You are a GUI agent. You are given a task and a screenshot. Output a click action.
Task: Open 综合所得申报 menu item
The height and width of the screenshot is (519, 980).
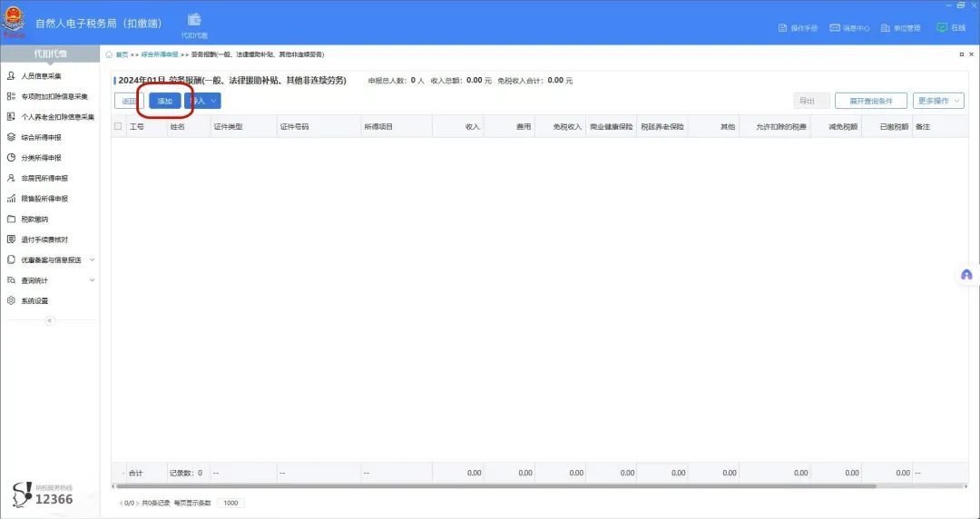(41, 137)
